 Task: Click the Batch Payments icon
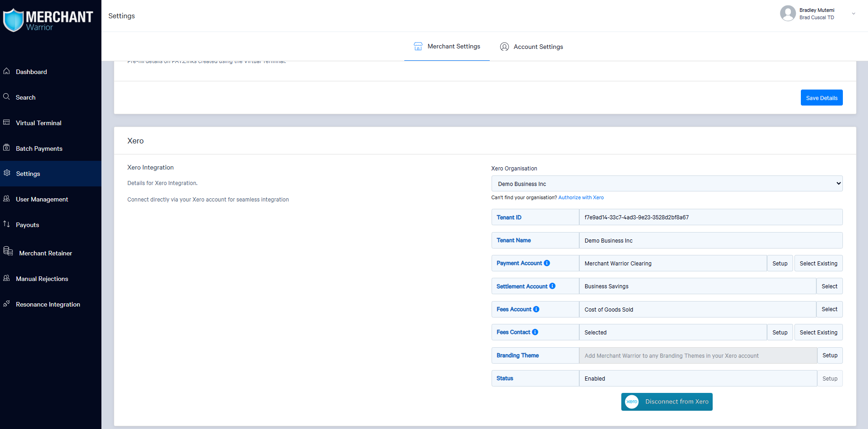point(6,148)
